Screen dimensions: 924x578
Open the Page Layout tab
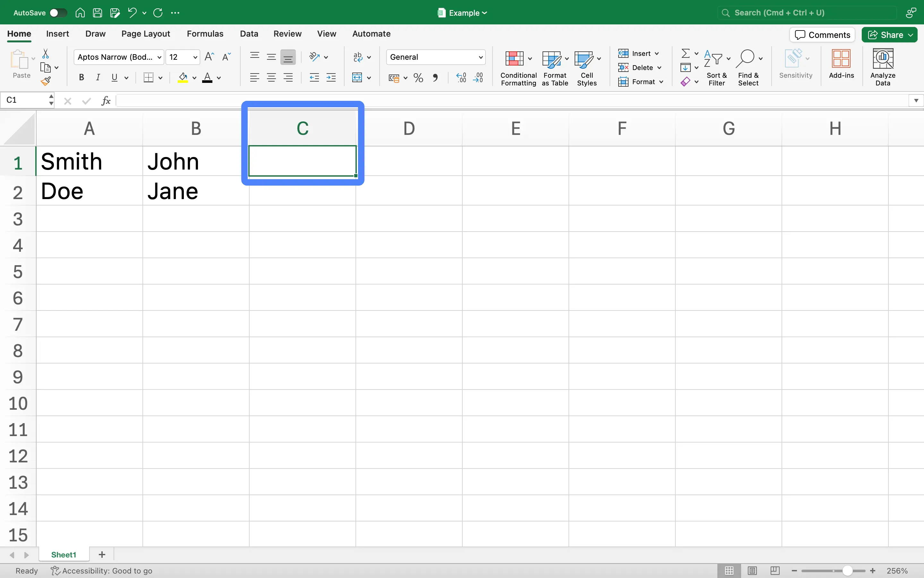point(146,34)
